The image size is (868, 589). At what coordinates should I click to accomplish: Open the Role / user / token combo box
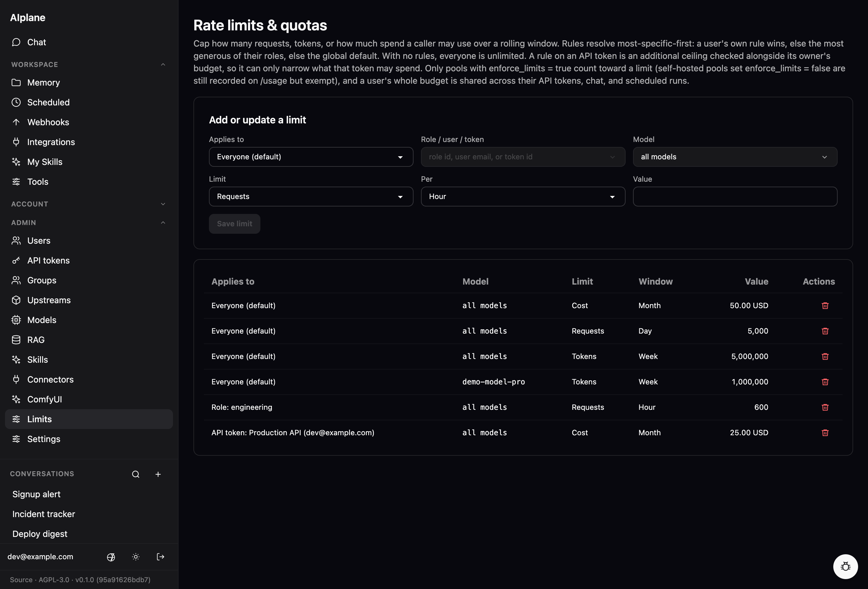click(x=523, y=157)
